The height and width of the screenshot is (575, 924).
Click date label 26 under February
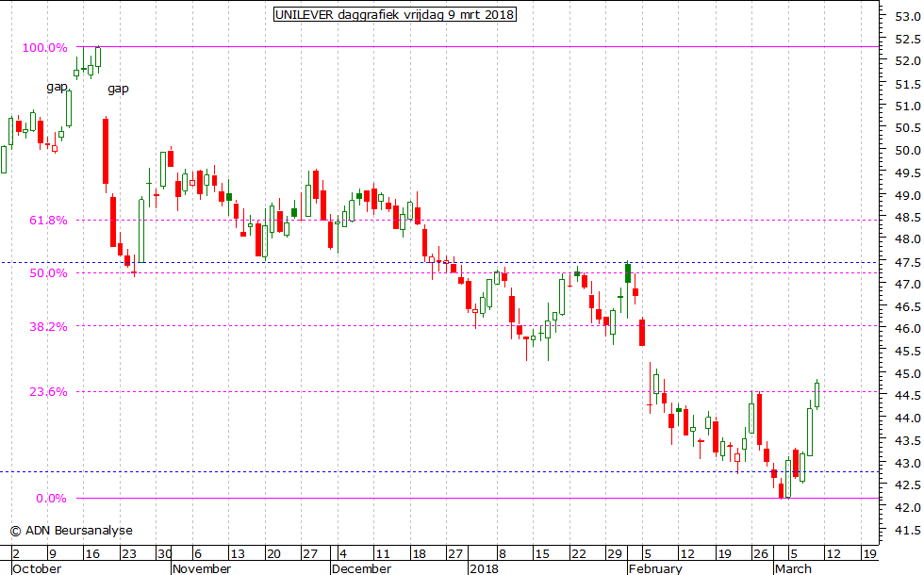click(761, 554)
